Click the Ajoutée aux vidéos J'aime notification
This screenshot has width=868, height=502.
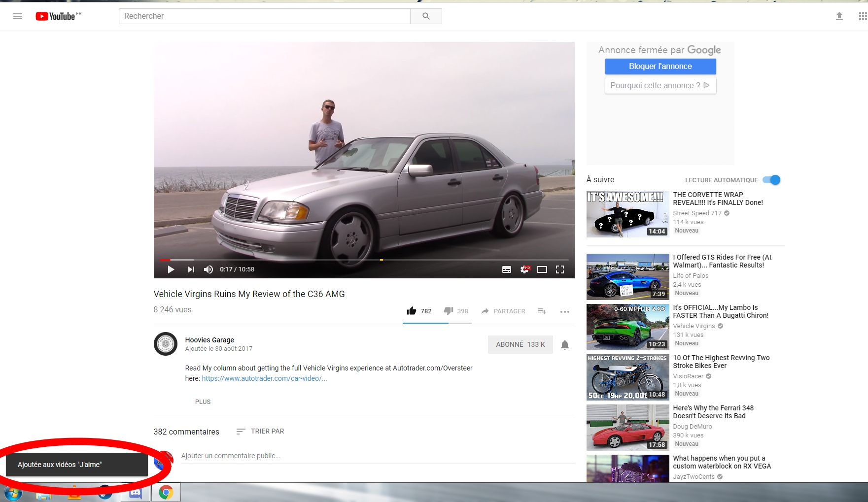tap(77, 465)
